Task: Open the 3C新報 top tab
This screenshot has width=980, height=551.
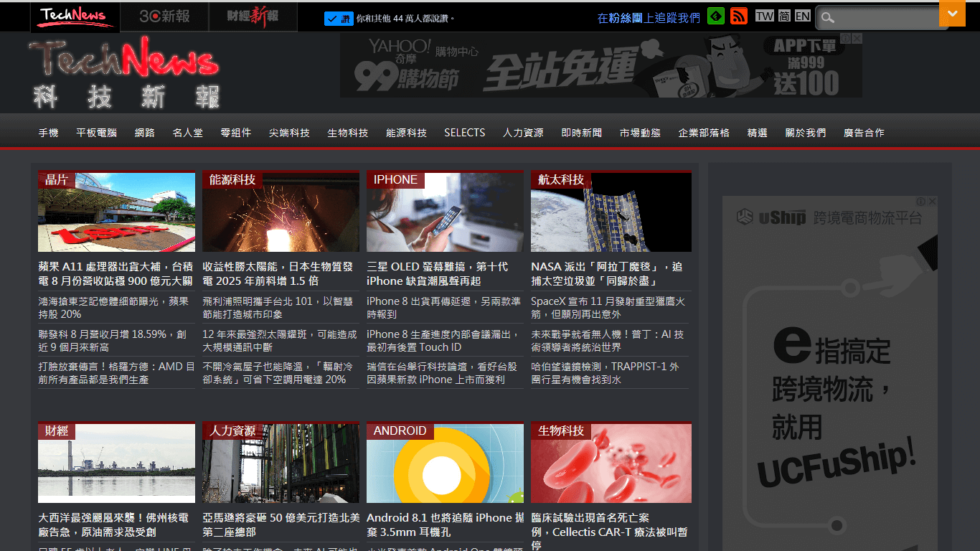Action: click(x=164, y=17)
